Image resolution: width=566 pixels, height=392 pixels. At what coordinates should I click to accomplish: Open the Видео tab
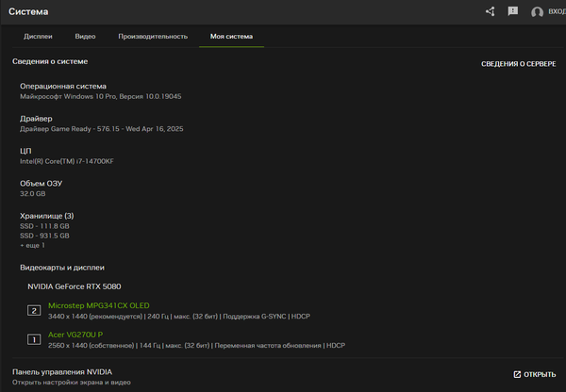point(85,37)
